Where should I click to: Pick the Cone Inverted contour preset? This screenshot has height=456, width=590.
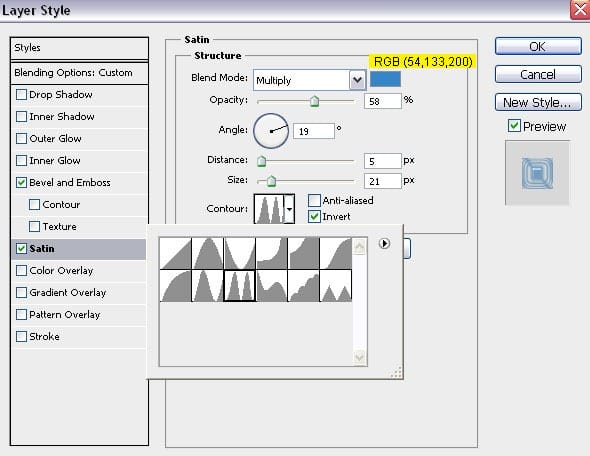click(240, 253)
